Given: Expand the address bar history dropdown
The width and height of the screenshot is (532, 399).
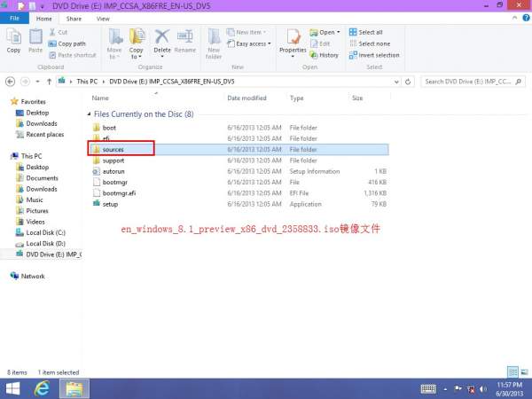Looking at the screenshot, I should point(396,82).
